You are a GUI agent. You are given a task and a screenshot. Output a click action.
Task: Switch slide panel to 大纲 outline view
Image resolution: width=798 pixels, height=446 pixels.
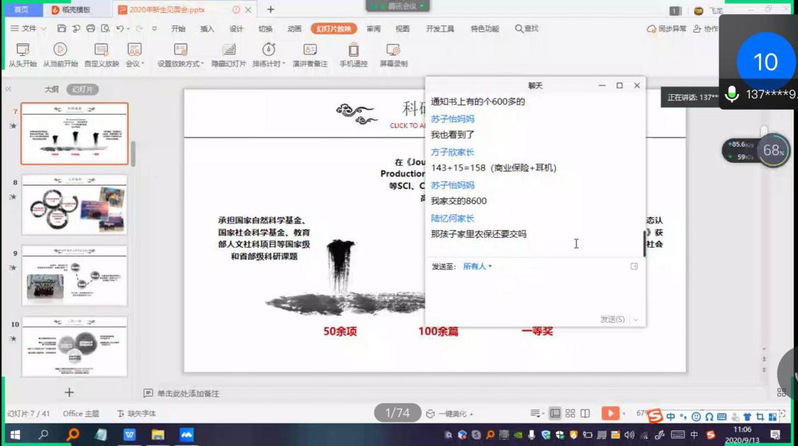click(x=51, y=89)
